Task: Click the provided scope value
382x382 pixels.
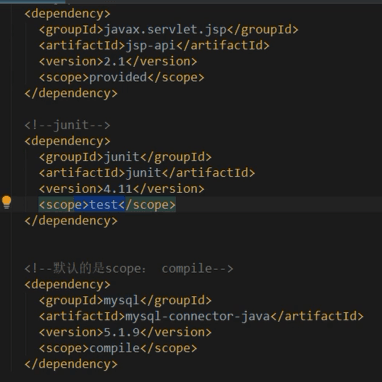Action: pos(118,77)
